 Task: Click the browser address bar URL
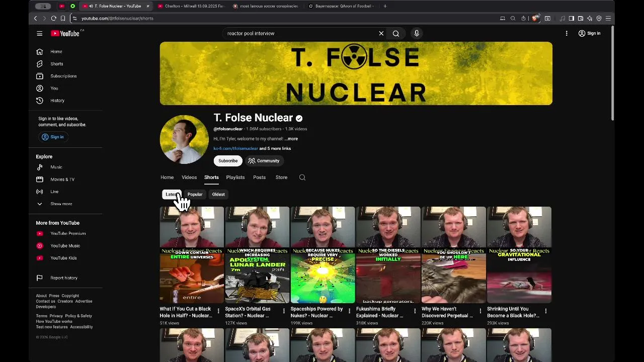click(117, 18)
